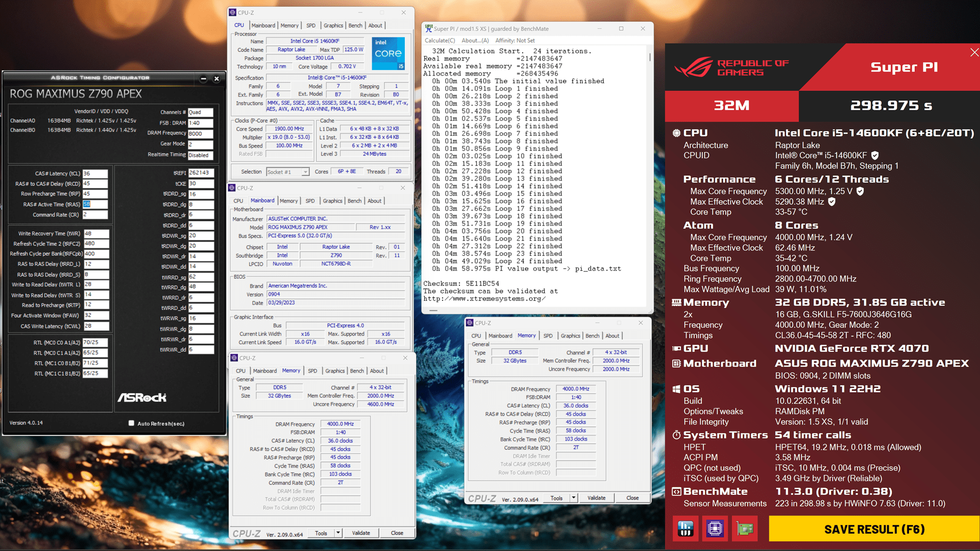The width and height of the screenshot is (980, 551).
Task: Click the 'Loop 24 finished' line in Super PI
Action: coord(497,261)
